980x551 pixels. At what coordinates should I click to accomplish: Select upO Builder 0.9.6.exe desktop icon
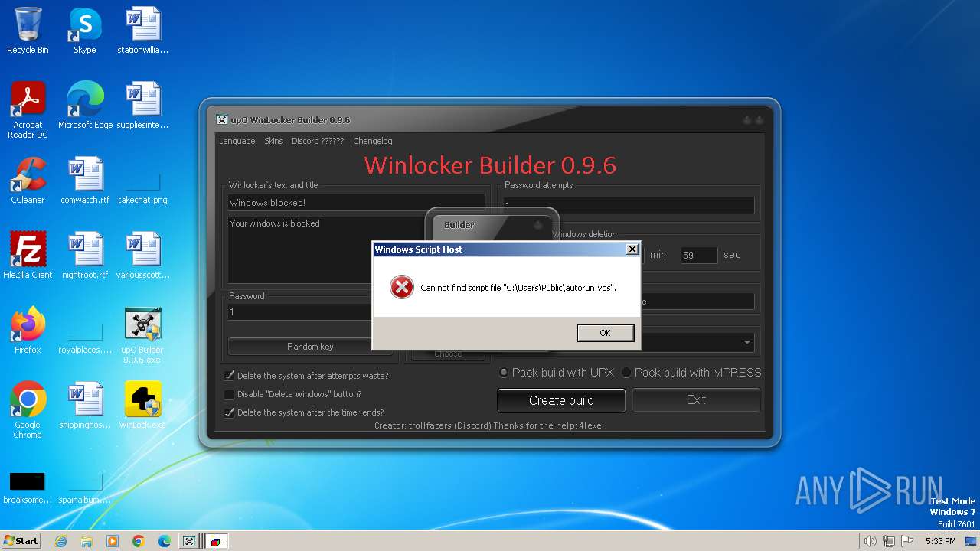pos(142,335)
